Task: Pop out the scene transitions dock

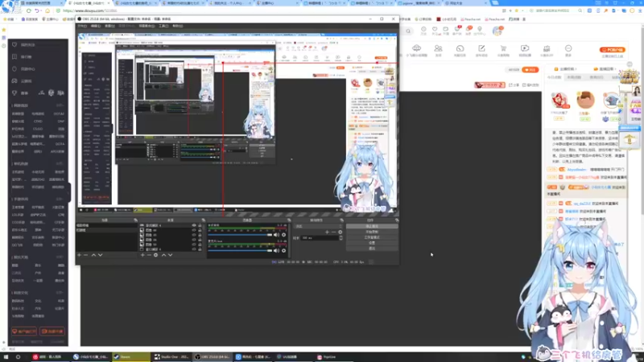Action: 341,220
